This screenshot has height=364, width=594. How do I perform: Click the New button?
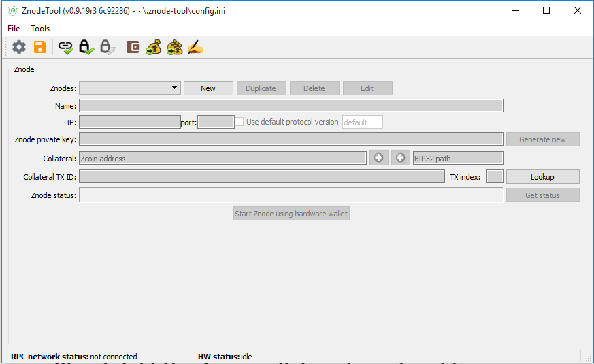pyautogui.click(x=208, y=88)
